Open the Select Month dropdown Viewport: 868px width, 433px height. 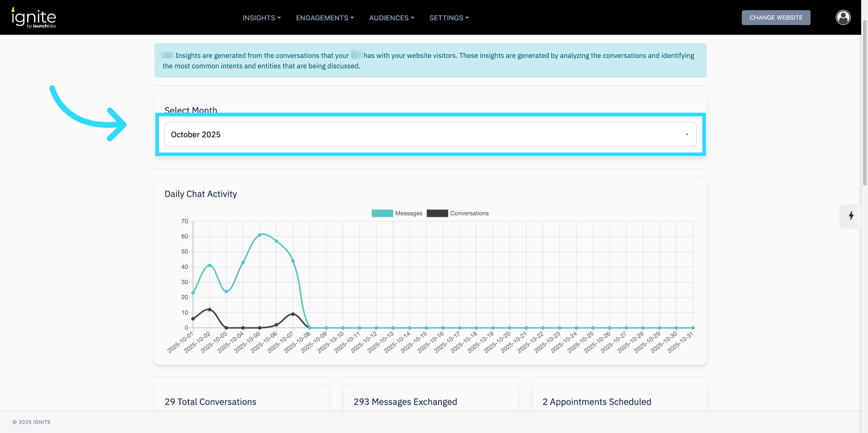tap(430, 135)
